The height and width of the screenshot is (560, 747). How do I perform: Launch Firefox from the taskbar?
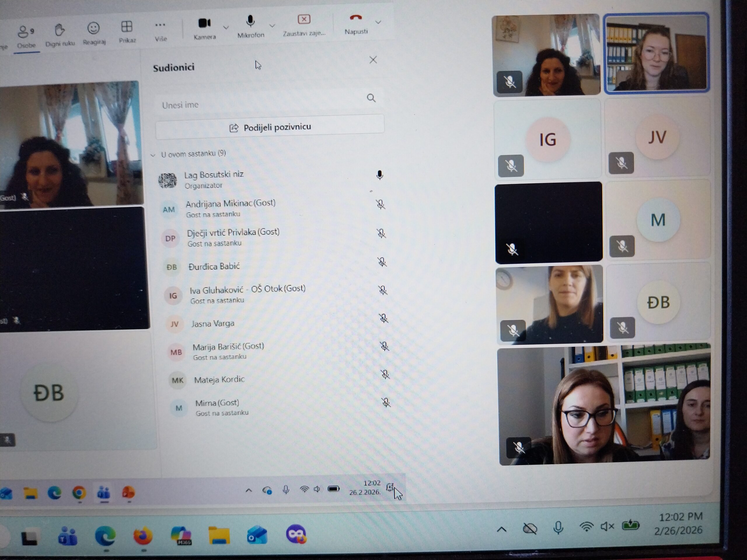[142, 535]
